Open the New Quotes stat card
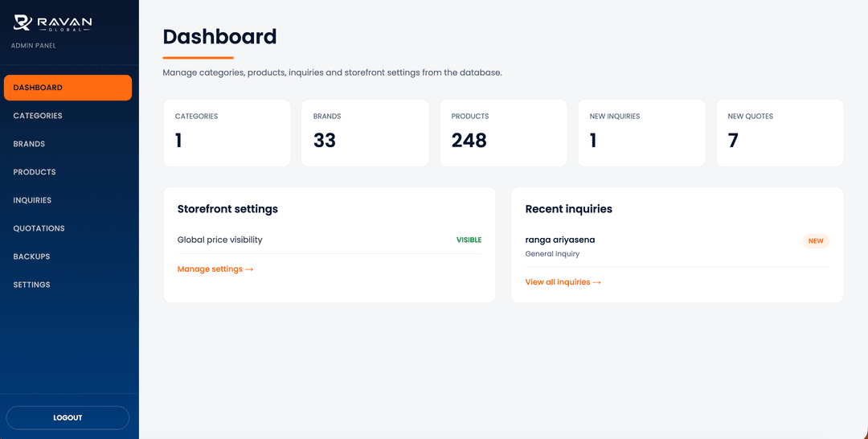The height and width of the screenshot is (439, 868). 780,133
